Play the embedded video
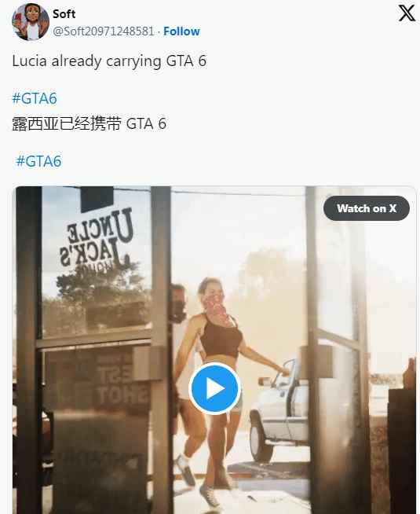Viewport: 420px width, 514px height. click(x=214, y=388)
